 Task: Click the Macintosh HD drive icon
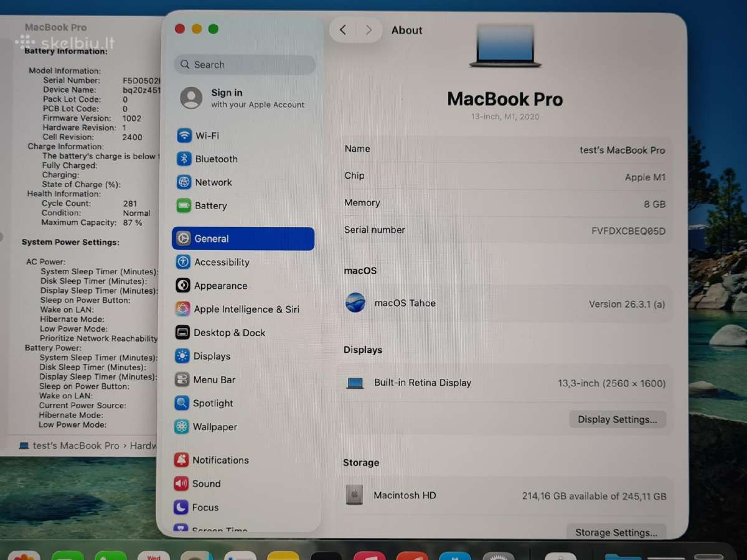coord(354,495)
